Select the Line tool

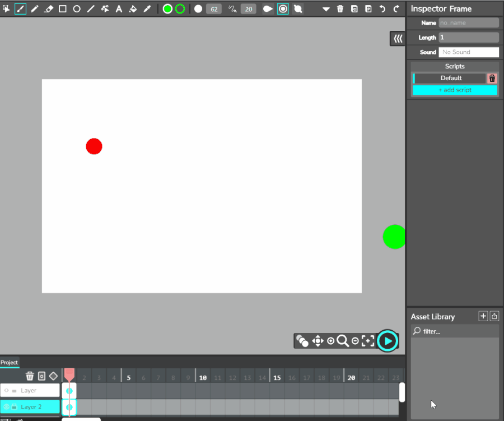click(x=91, y=9)
